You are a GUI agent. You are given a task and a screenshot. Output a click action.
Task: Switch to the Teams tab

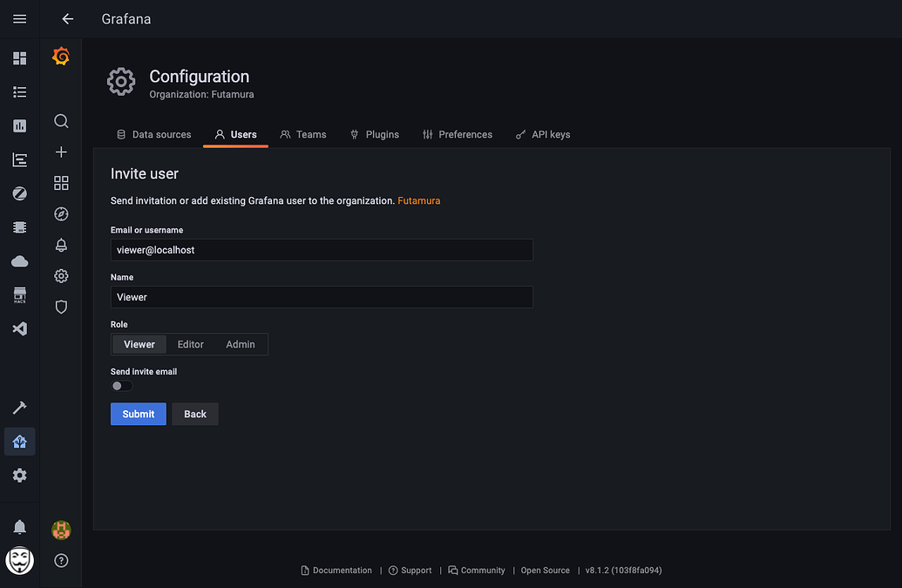point(303,134)
